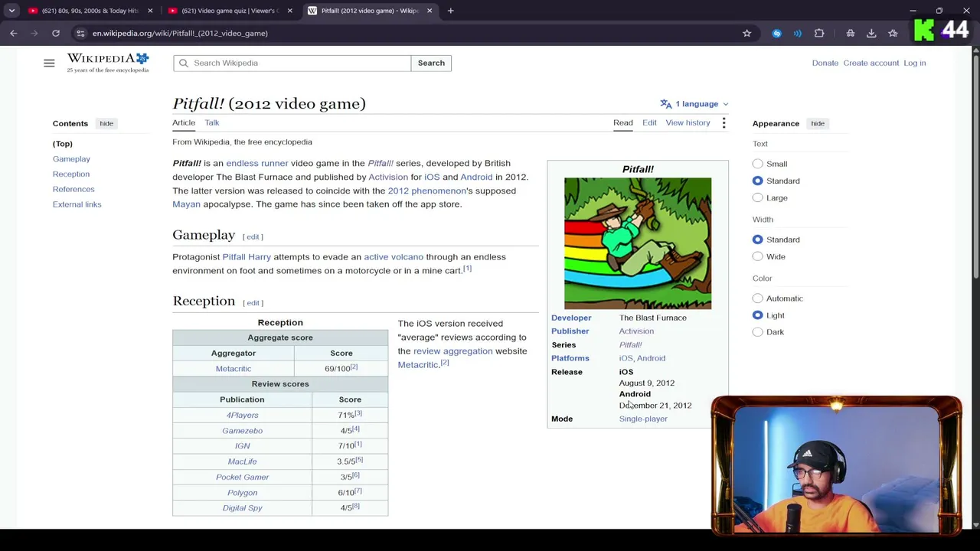The height and width of the screenshot is (551, 980).
Task: Select Wide page width
Action: (x=757, y=256)
